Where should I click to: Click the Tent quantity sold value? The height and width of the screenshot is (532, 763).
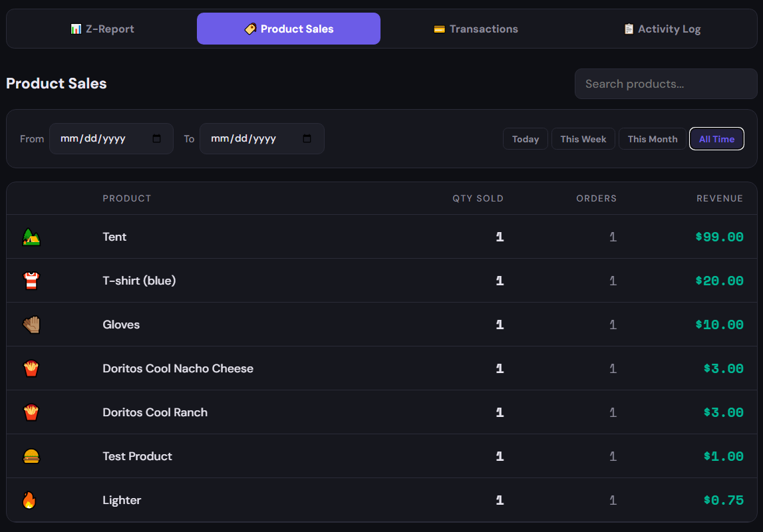tap(500, 237)
